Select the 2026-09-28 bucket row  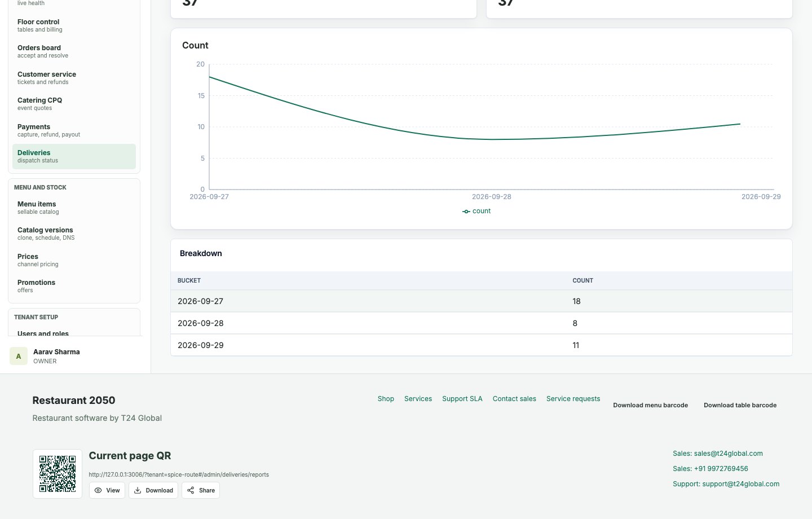(482, 323)
